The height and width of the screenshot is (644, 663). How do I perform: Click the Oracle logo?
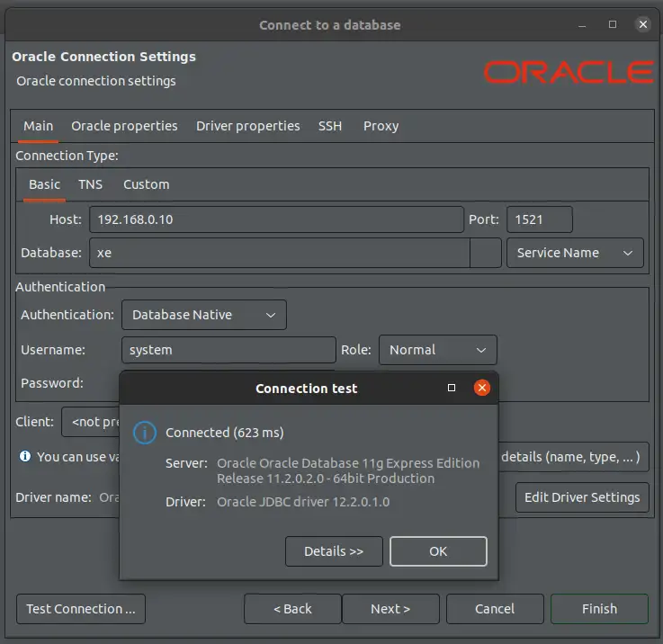[x=569, y=72]
